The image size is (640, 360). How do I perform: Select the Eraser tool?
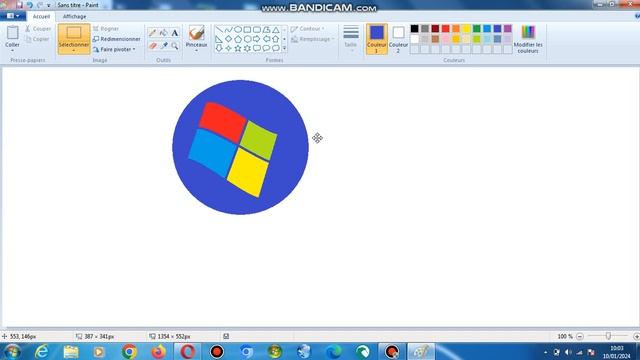(153, 46)
